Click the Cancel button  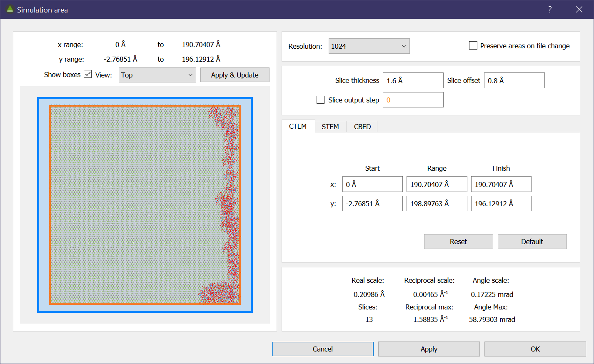click(x=323, y=349)
